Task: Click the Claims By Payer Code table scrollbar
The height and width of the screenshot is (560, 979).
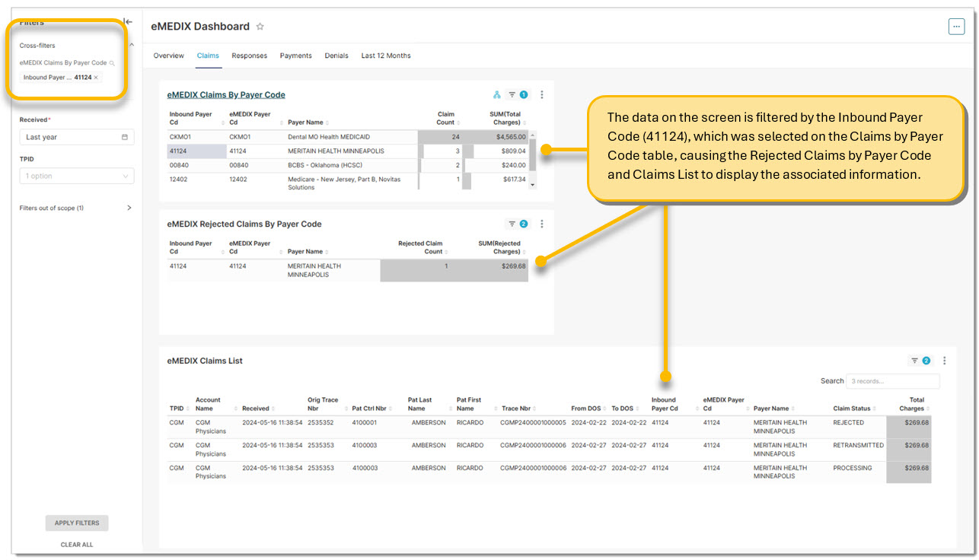Action: (532, 156)
